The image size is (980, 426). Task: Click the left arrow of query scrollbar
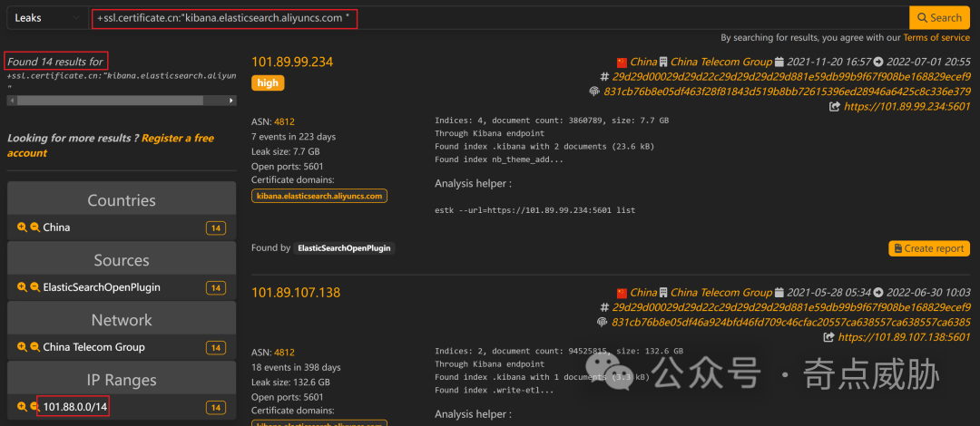11,100
